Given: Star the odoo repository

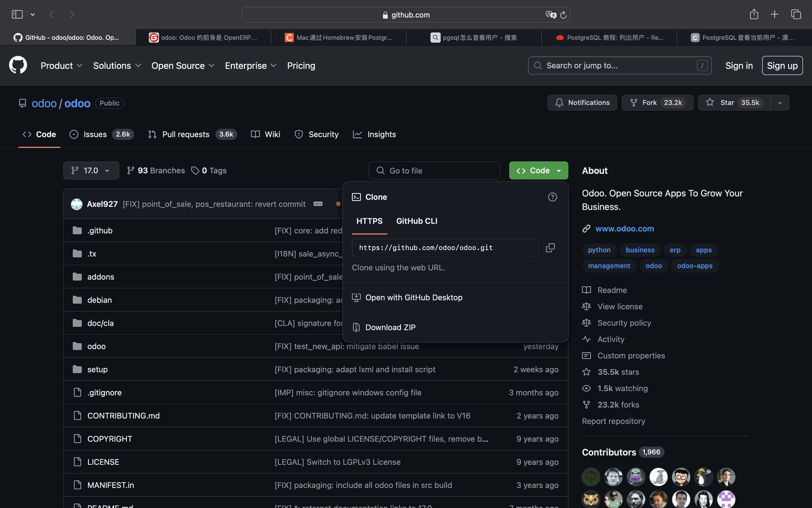Looking at the screenshot, I should pyautogui.click(x=734, y=102).
